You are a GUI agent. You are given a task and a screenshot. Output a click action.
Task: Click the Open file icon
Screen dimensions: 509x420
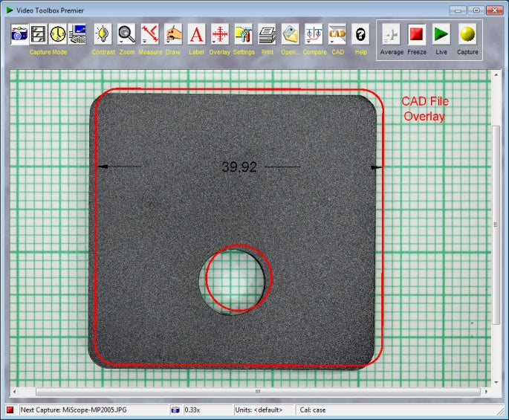(x=290, y=34)
